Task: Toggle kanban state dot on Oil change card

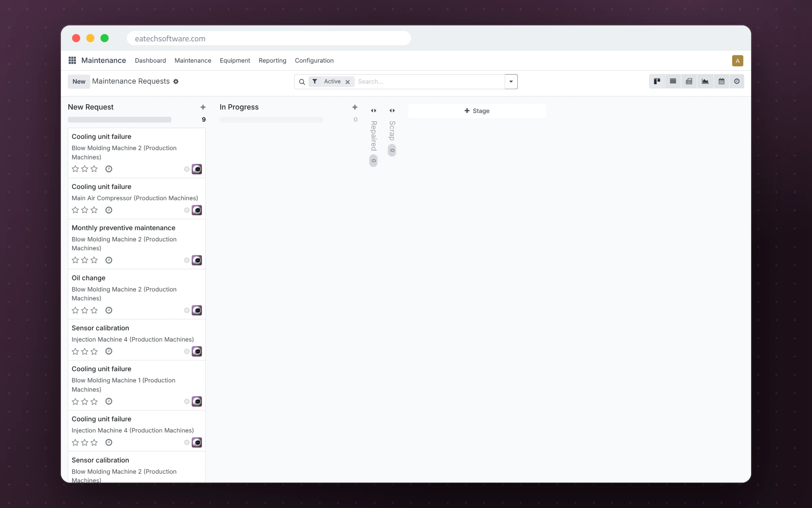Action: point(187,310)
